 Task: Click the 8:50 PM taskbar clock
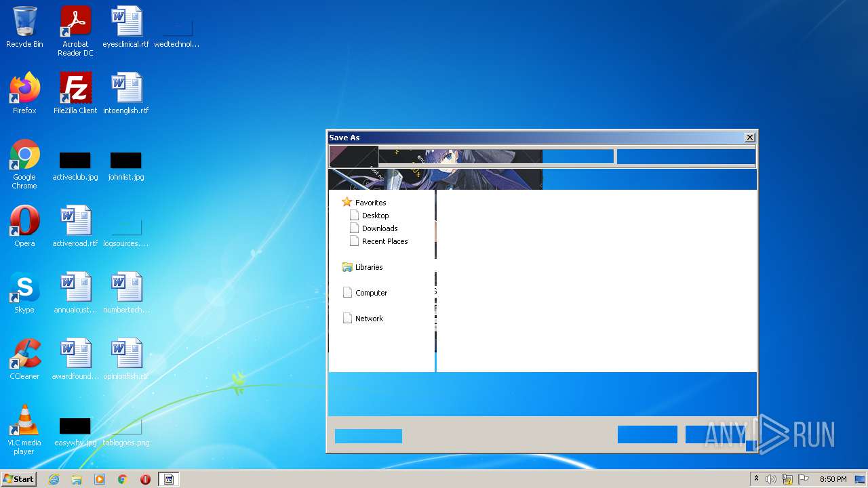click(833, 479)
